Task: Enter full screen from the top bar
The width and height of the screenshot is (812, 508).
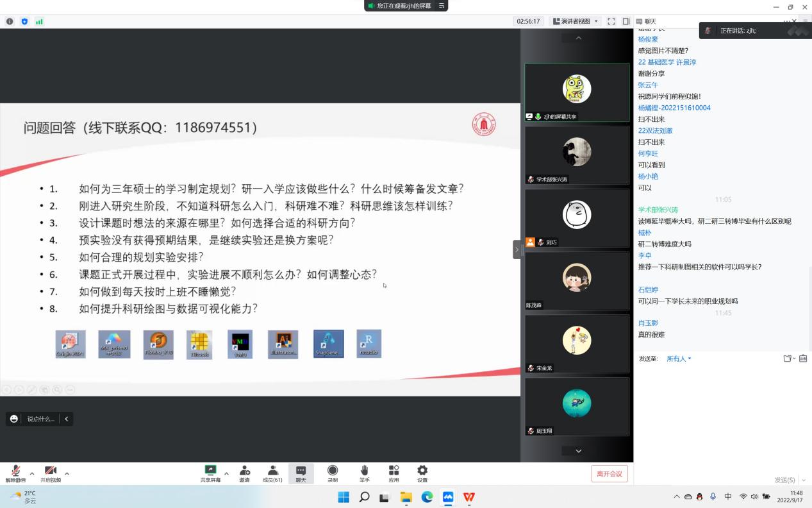Action: [611, 21]
